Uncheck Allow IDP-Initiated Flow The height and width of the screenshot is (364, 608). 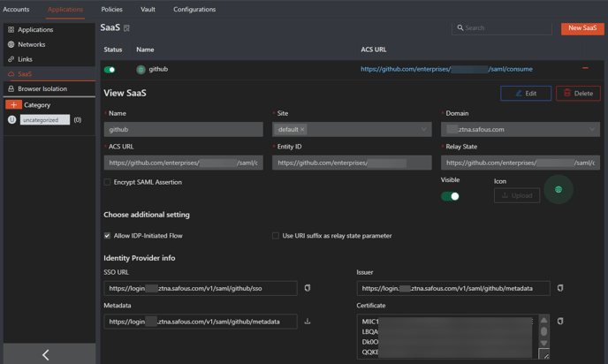pos(108,236)
